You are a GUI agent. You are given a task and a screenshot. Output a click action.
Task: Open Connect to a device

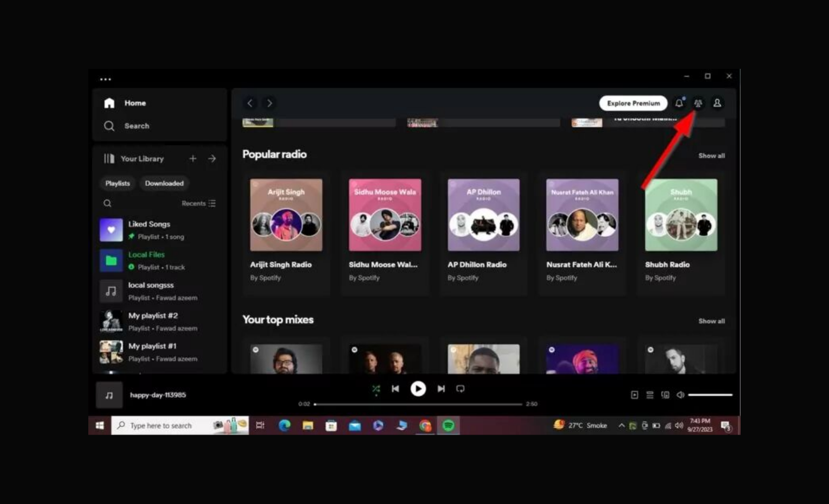[x=665, y=395]
